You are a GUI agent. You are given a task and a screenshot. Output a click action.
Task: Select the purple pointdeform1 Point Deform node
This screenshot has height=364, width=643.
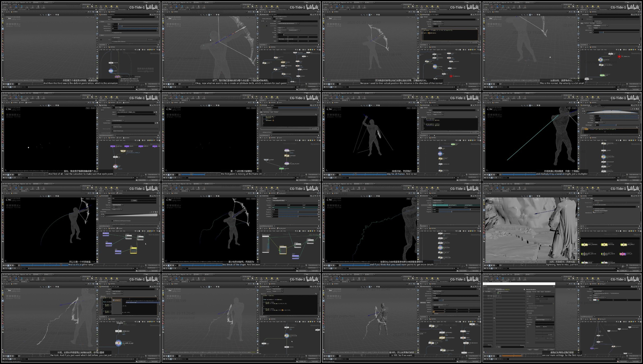click(x=117, y=77)
